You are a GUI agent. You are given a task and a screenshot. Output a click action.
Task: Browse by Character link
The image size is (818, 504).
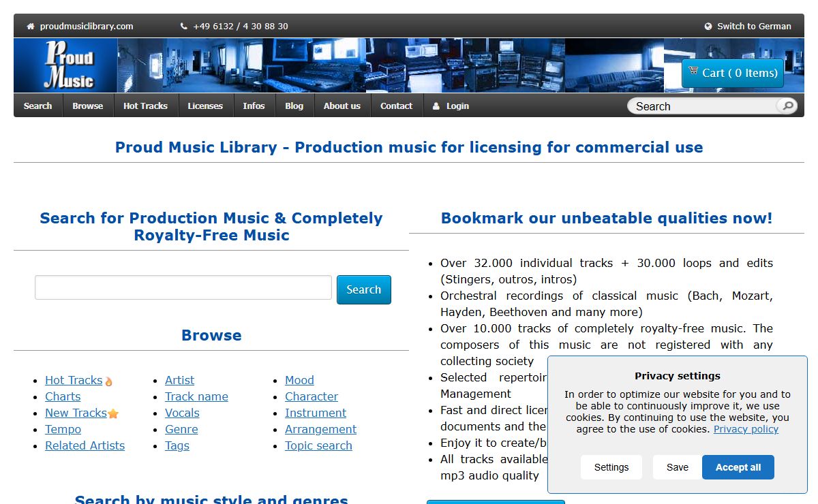click(x=312, y=396)
